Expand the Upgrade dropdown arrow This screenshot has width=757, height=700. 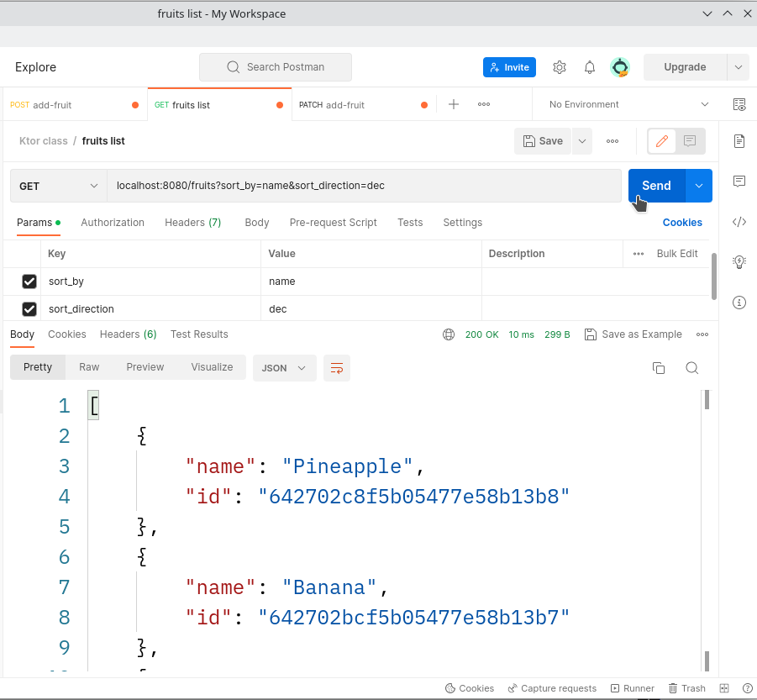[739, 67]
